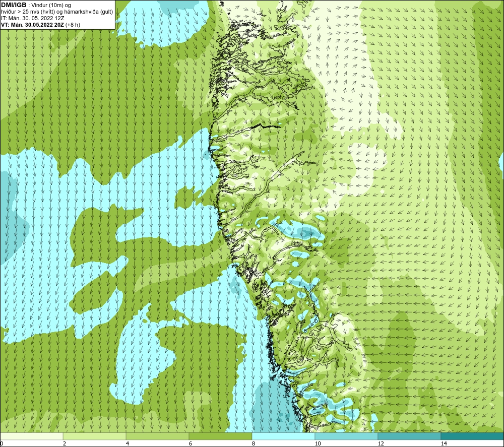
Task: Click the legend label '12'
Action: 381,443
